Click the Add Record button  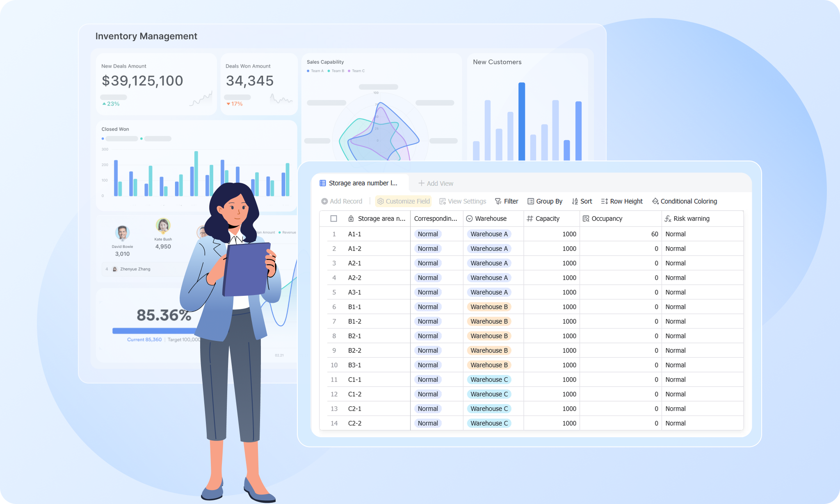342,201
